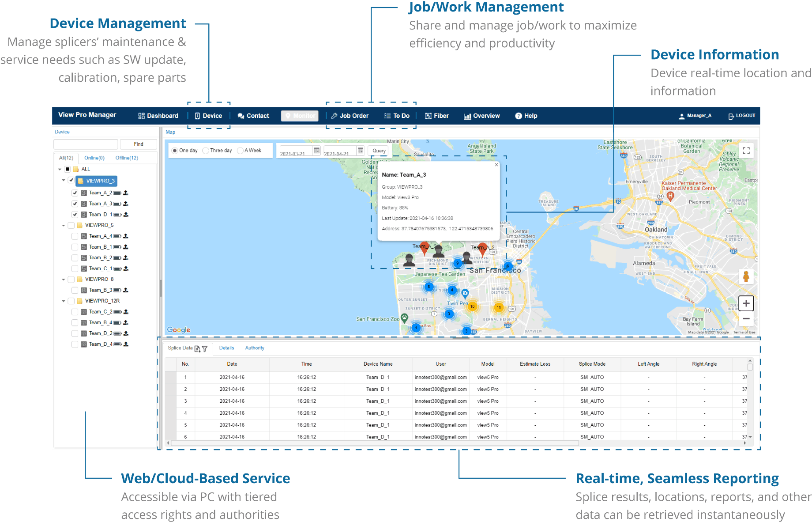Click the Splice Data filter funnel icon

pyautogui.click(x=205, y=349)
